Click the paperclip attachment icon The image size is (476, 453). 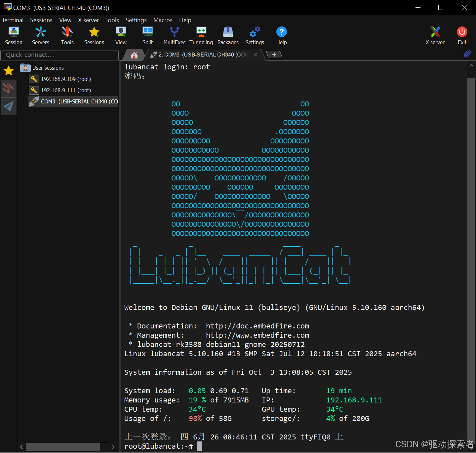pos(467,54)
